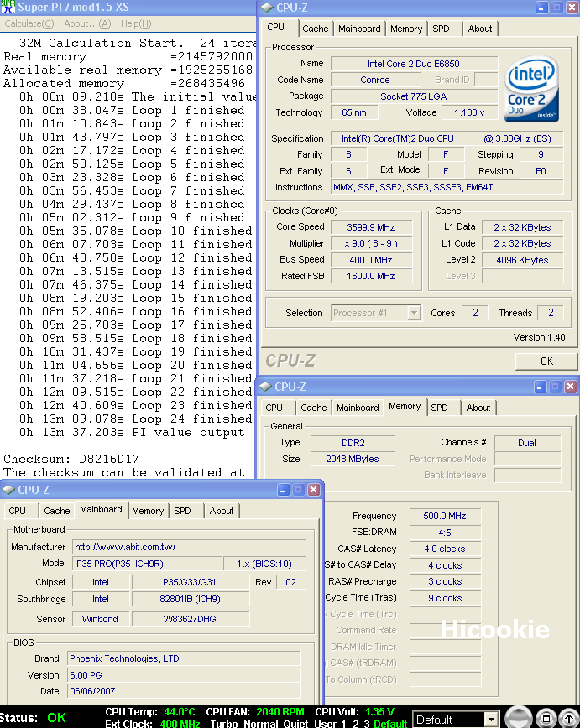Open the Processor #1 selection dropdown
580x728 pixels.
click(x=413, y=313)
